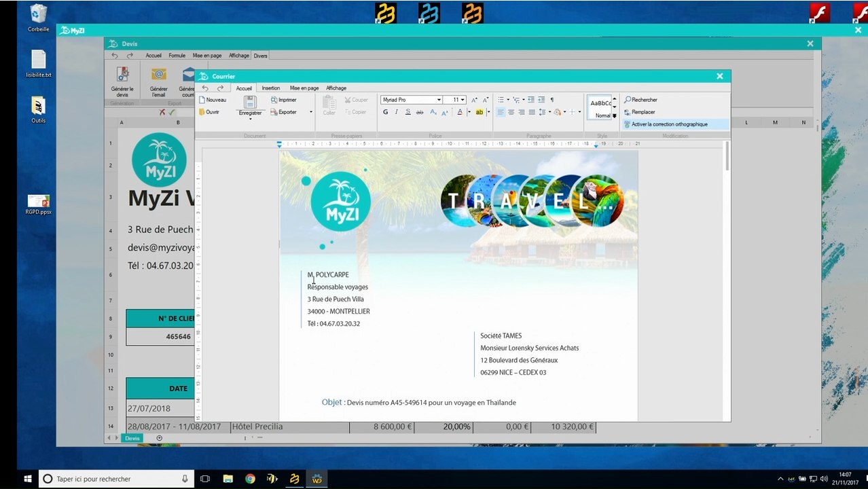Select the Outils desktop archive icon
The width and height of the screenshot is (868, 489).
point(39,110)
